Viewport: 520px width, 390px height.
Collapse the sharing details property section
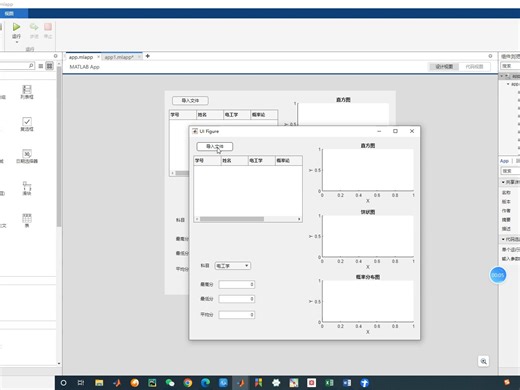503,182
